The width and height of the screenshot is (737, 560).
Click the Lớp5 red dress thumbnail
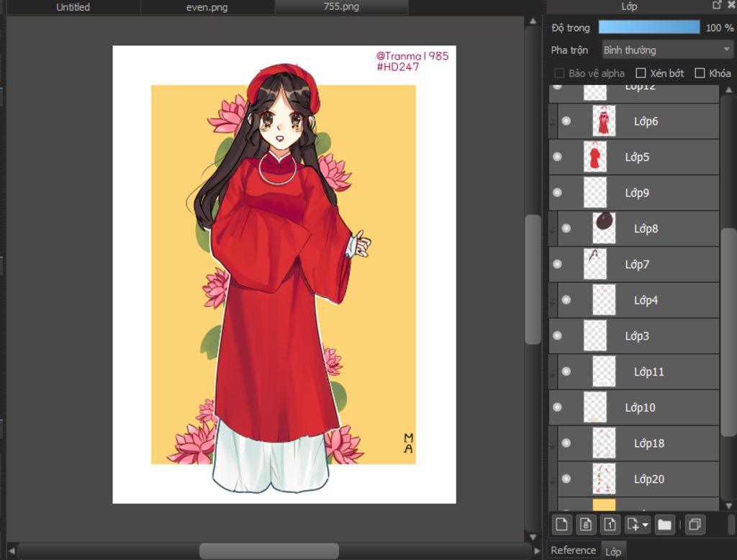(594, 157)
